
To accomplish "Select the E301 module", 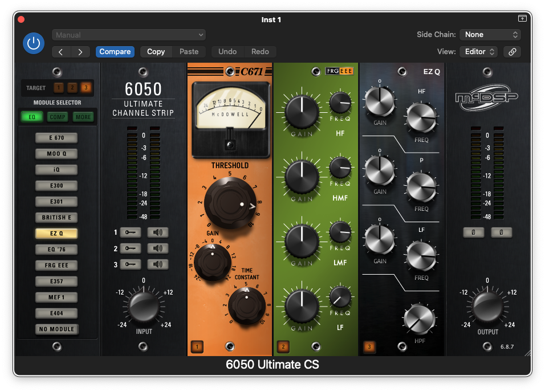I will [56, 202].
